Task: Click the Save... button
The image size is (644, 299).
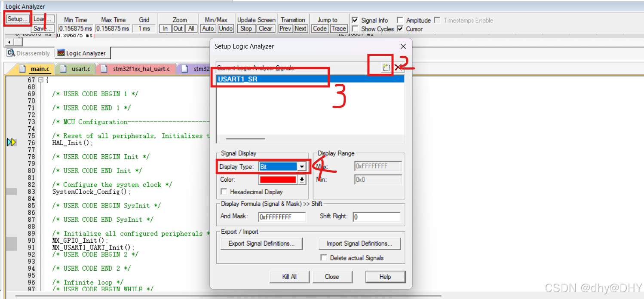Action: click(43, 28)
